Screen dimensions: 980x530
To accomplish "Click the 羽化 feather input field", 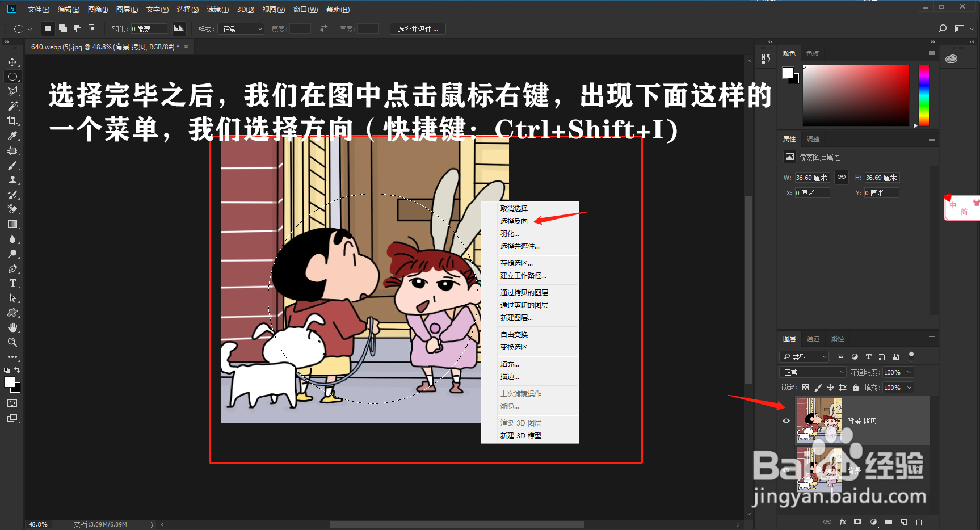I will [x=149, y=29].
